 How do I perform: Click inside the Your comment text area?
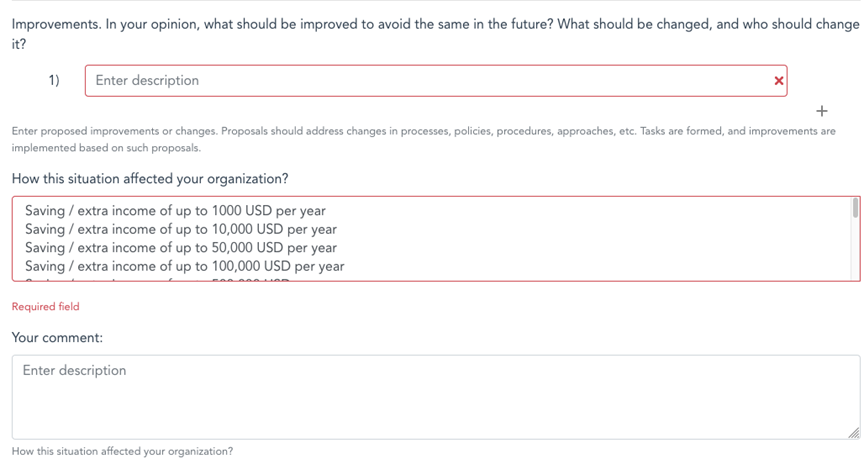pyautogui.click(x=436, y=397)
